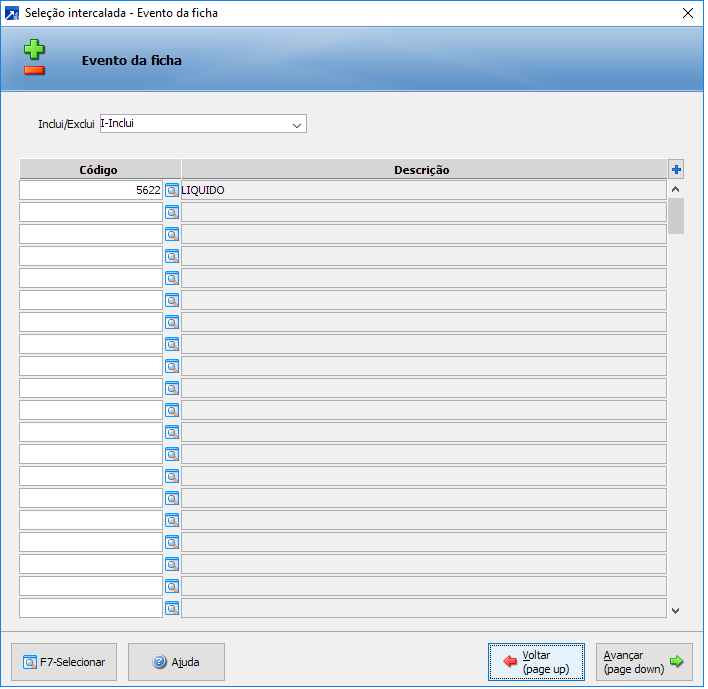Screen dimensions: 708x689
Task: Click the vertical scrollbar thumb
Action: tap(676, 216)
